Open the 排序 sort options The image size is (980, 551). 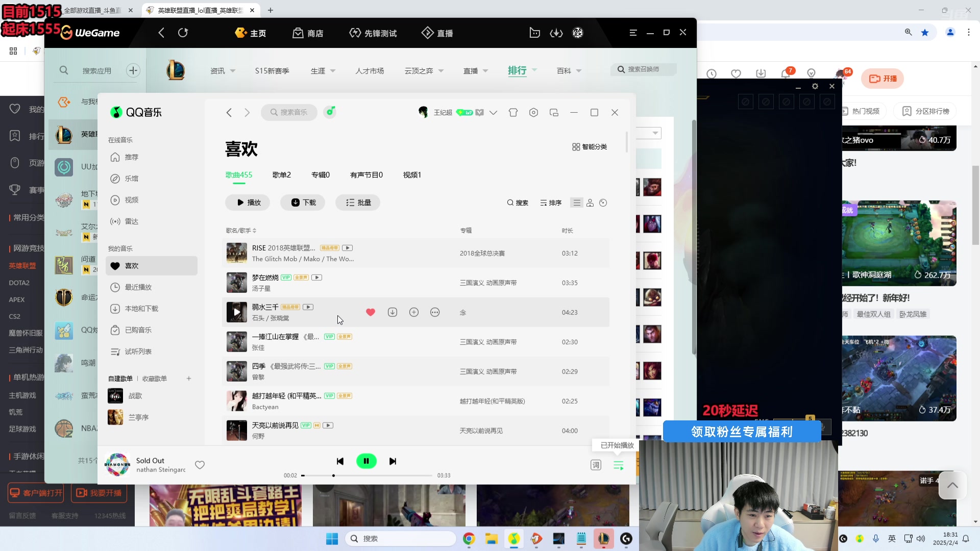coord(551,203)
